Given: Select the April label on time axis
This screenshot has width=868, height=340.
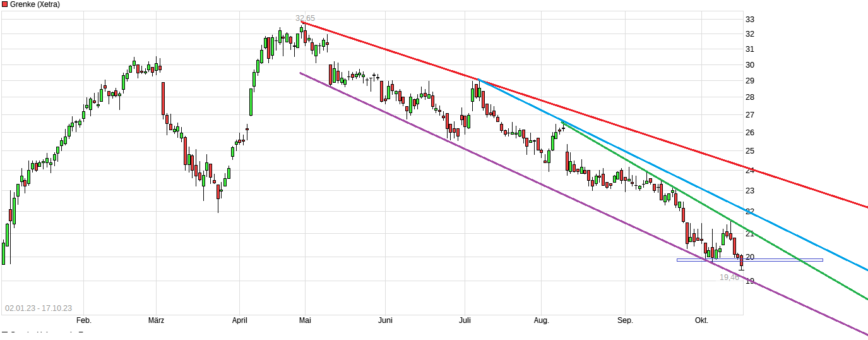Looking at the screenshot, I should point(239,320).
